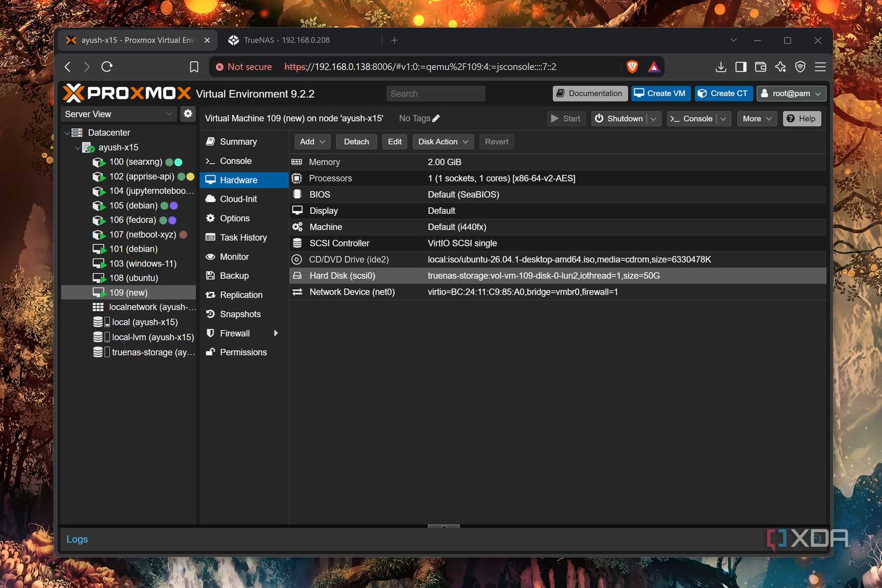
Task: Expand the Shutdown options arrow
Action: (x=653, y=119)
